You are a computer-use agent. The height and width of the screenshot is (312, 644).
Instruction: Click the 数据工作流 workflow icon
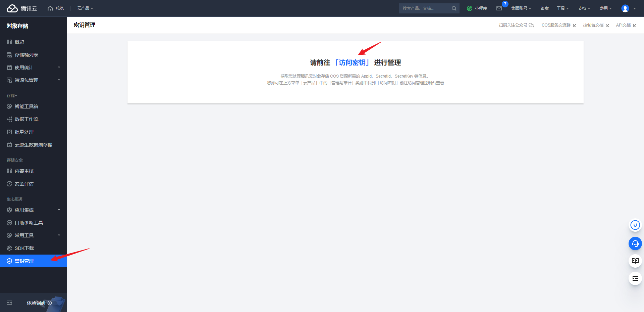click(x=9, y=119)
